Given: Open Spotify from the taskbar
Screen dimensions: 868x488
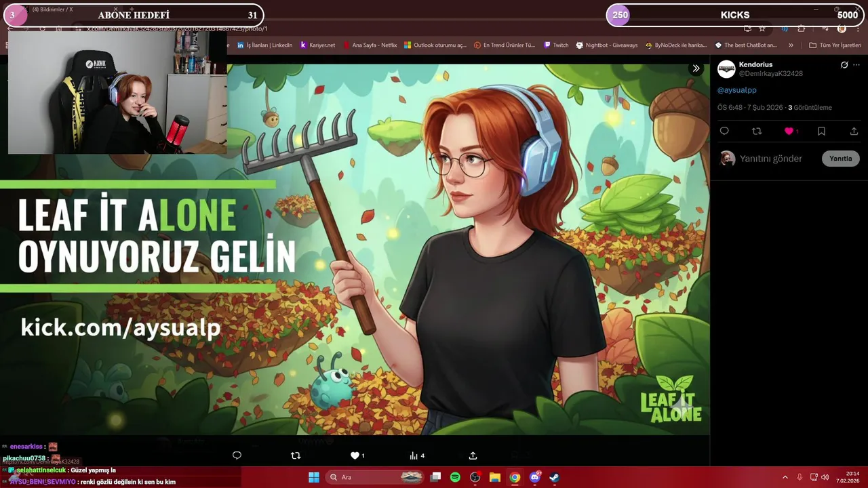Looking at the screenshot, I should (455, 477).
